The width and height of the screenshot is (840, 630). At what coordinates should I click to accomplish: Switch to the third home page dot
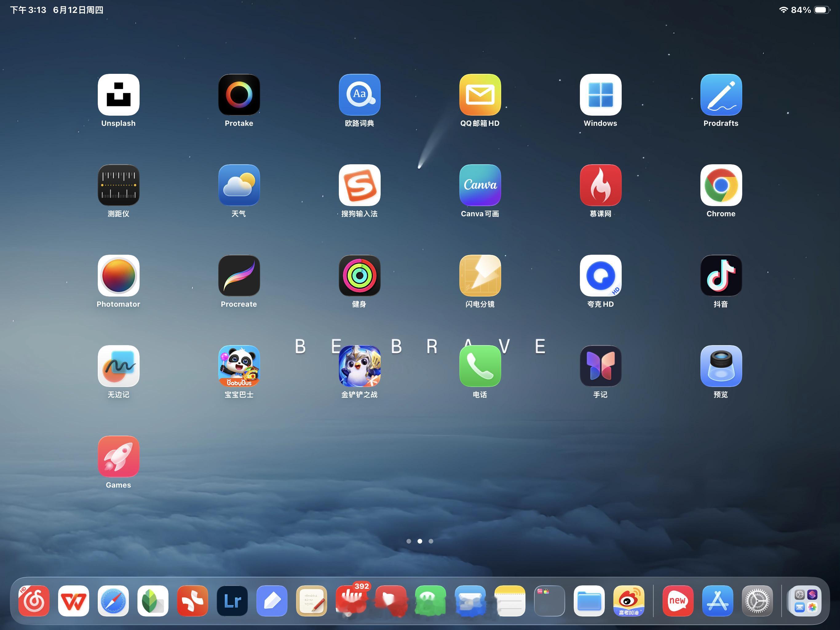tap(431, 541)
